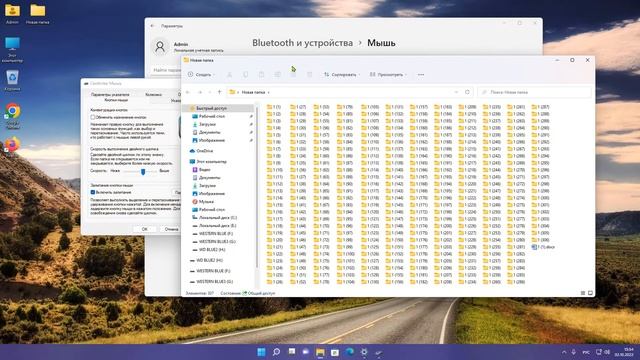The width and height of the screenshot is (640, 360).
Task: Select the Admin folder on the desktop
Action: (12, 14)
